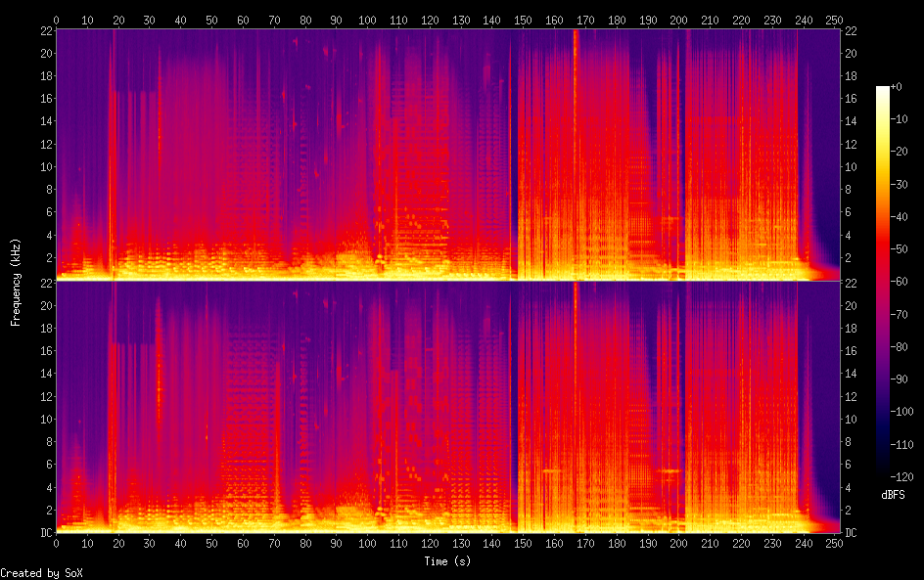
Task: Click the upper channel spectrogram plot
Action: tap(448, 154)
